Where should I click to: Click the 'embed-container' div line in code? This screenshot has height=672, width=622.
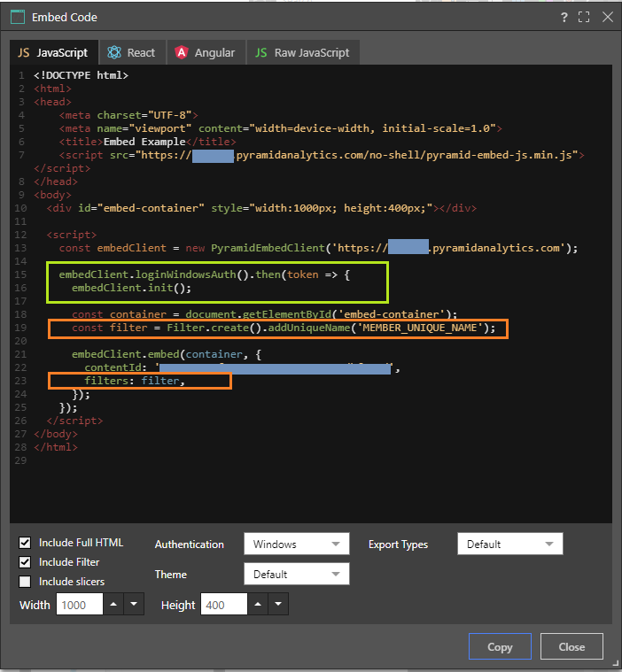261,208
